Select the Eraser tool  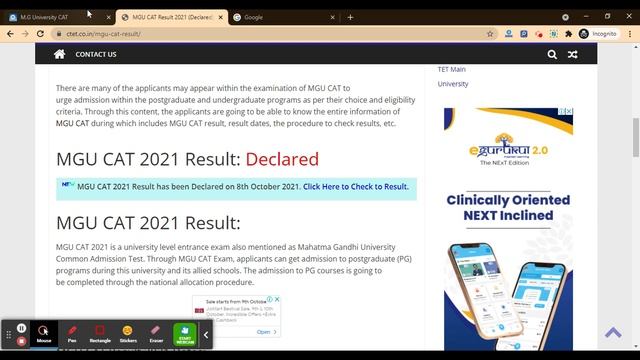point(156,334)
